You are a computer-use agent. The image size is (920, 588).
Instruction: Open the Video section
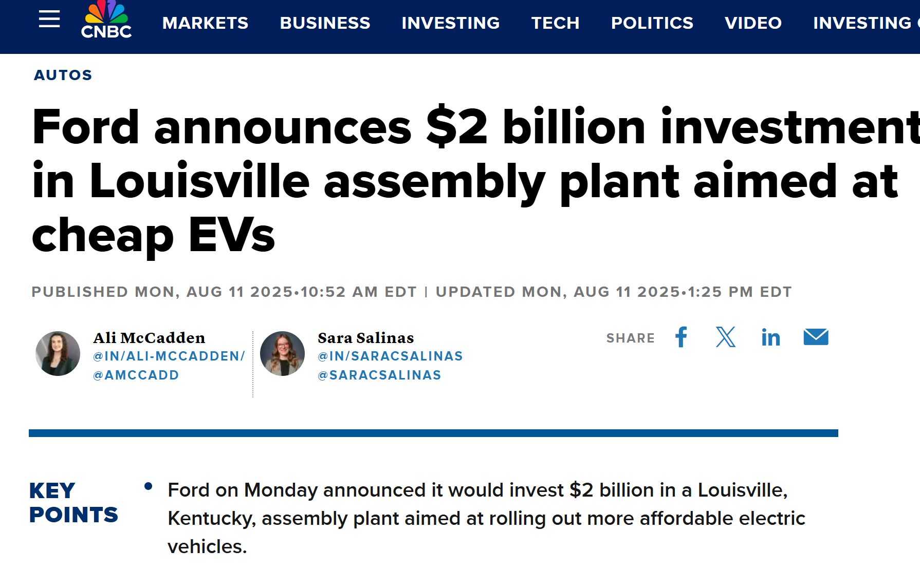point(753,23)
